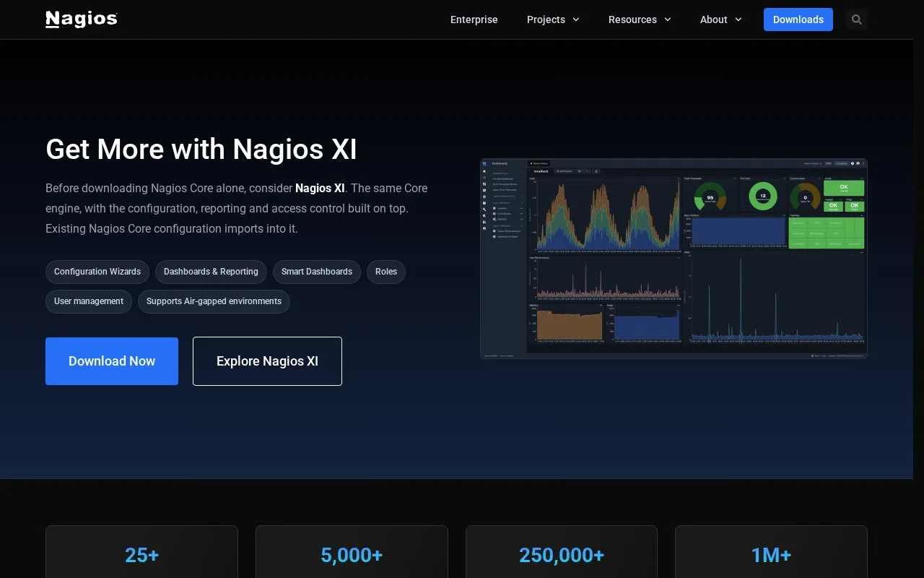This screenshot has width=924, height=578.
Task: Expand the Resources dropdown menu
Action: (x=640, y=20)
